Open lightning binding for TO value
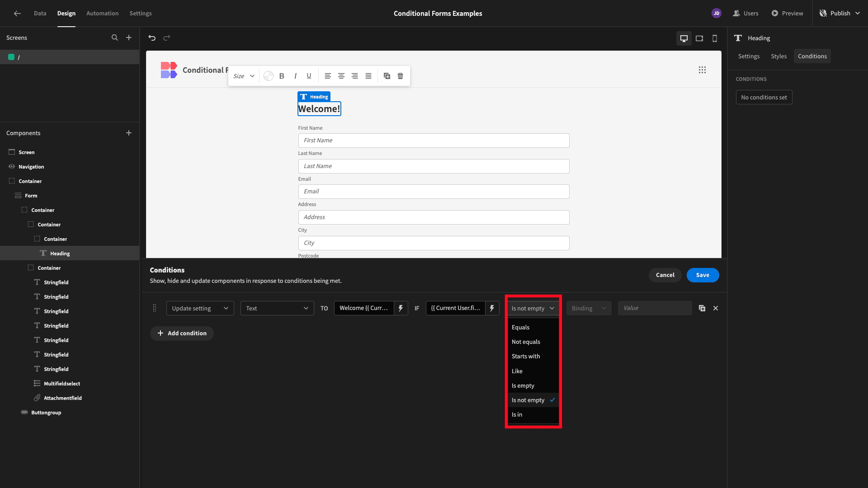The width and height of the screenshot is (868, 488). (401, 308)
